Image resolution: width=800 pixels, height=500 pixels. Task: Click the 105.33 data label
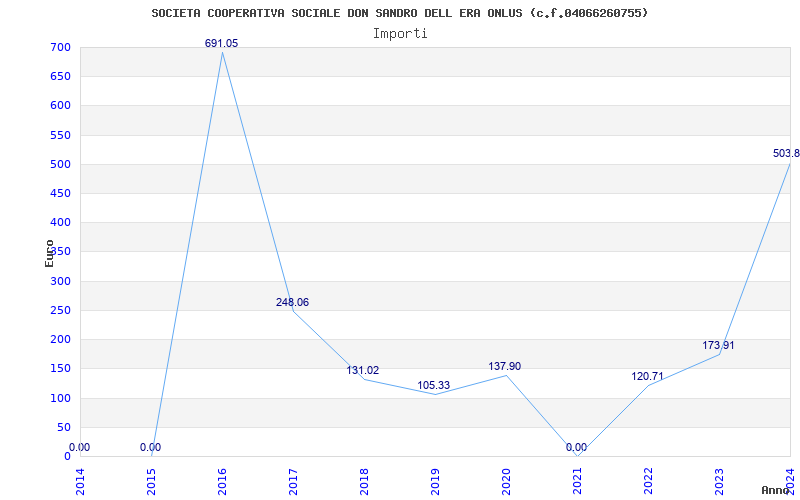[434, 385]
